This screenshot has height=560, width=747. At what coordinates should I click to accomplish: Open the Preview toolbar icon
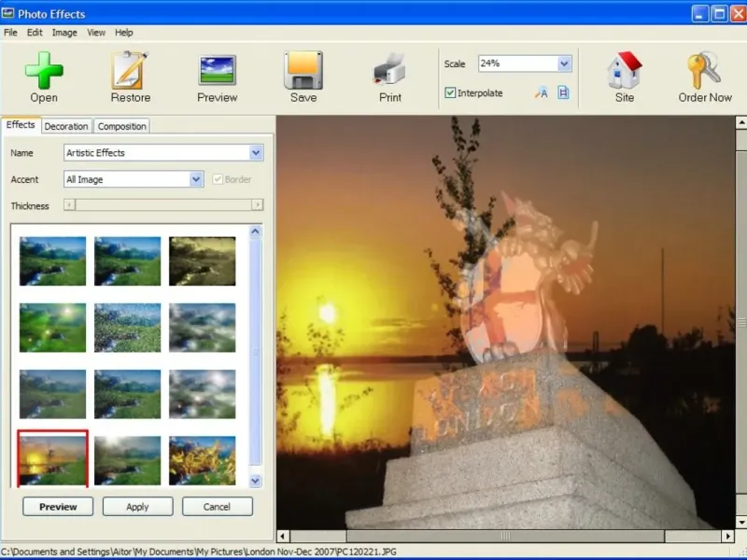click(x=217, y=70)
